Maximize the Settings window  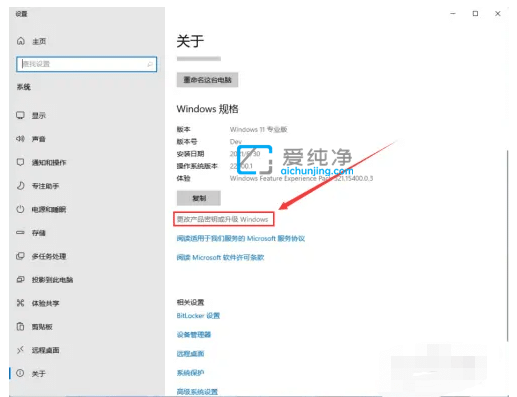pyautogui.click(x=475, y=13)
